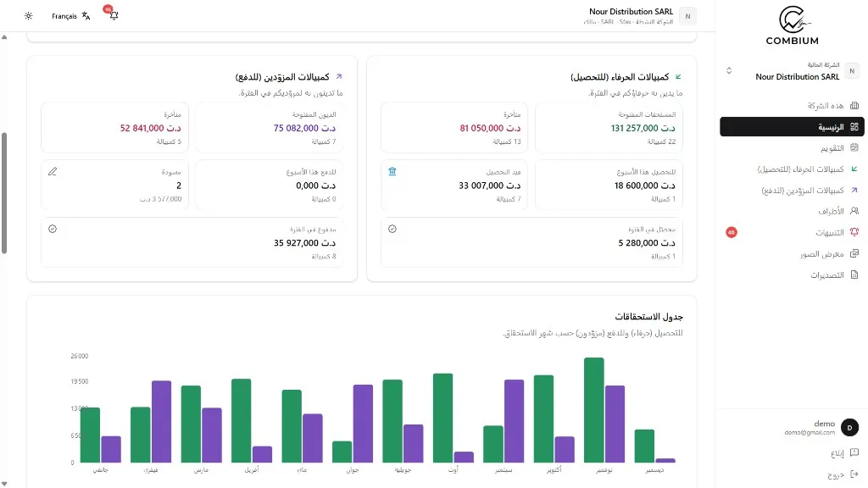Click the dashboard grid icon beside الرئيسية

(854, 127)
